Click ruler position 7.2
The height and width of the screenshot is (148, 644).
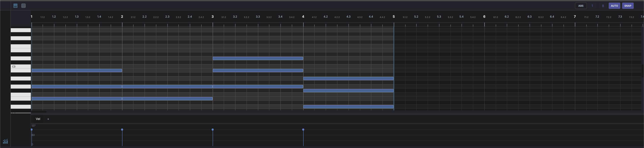pyautogui.click(x=597, y=17)
